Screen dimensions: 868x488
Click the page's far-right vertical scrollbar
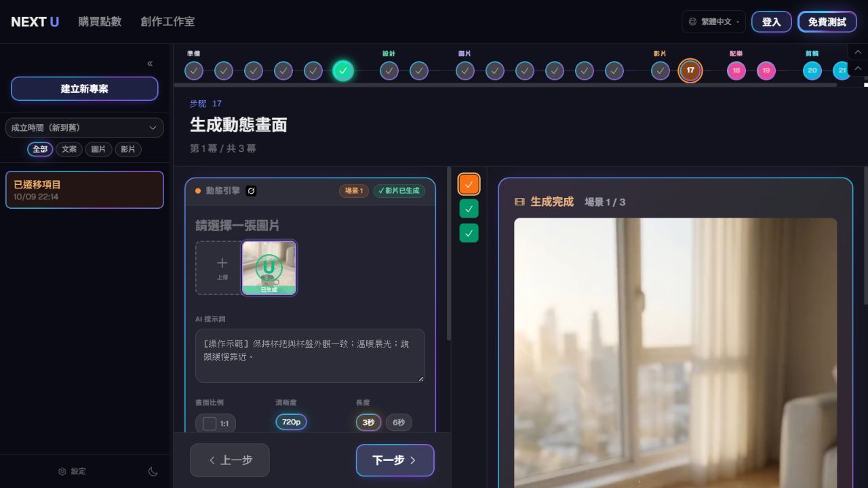(866, 237)
